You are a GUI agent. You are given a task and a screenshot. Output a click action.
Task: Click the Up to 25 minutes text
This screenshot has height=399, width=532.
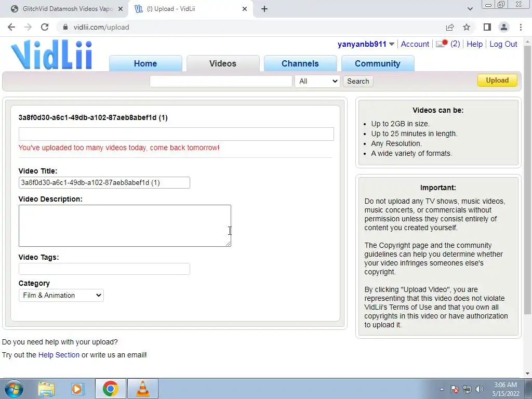414,134
